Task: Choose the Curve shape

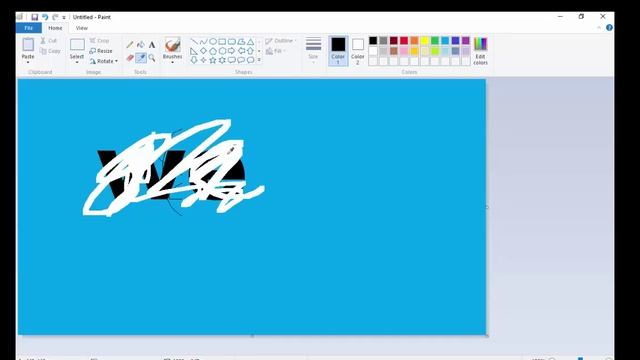Action: tap(204, 42)
